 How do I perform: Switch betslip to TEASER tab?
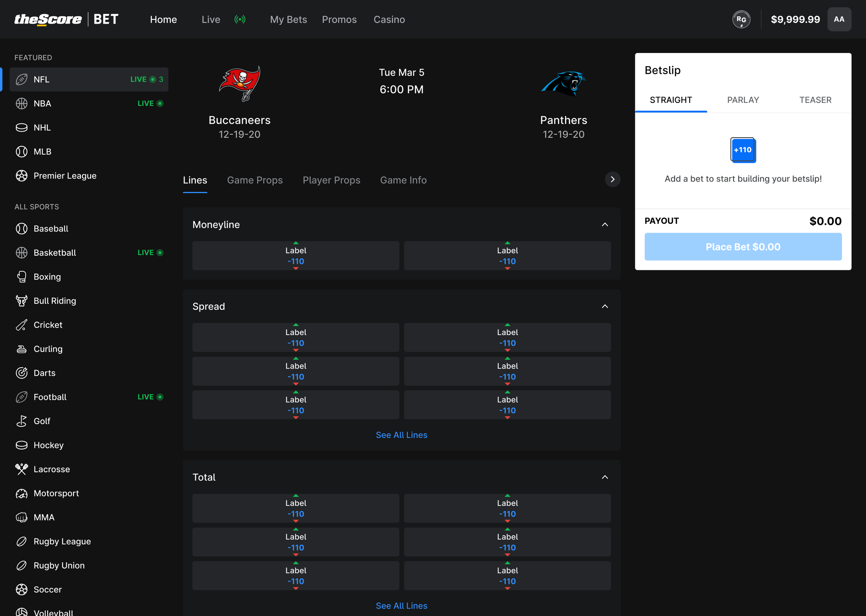click(815, 100)
